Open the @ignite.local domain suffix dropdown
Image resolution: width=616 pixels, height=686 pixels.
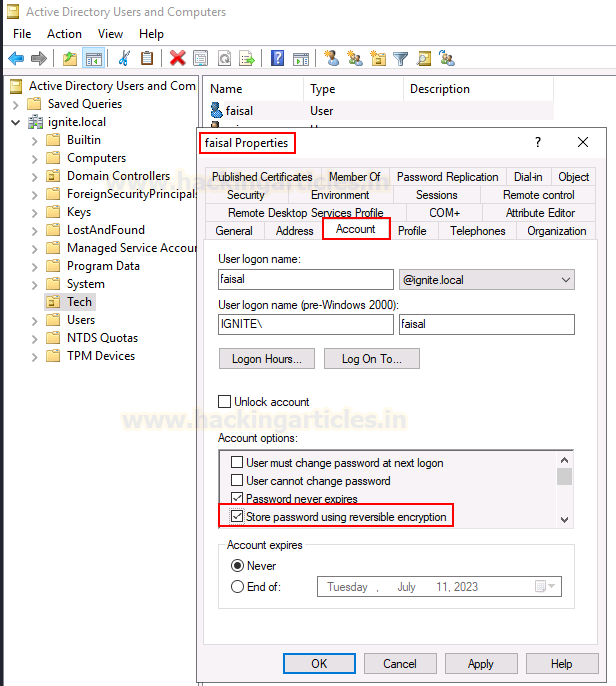[486, 280]
